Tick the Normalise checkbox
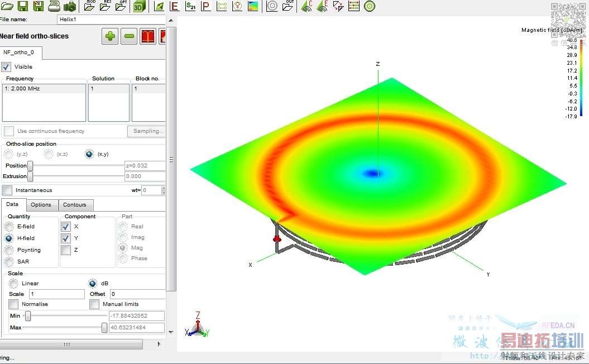The image size is (589, 364). click(x=13, y=304)
